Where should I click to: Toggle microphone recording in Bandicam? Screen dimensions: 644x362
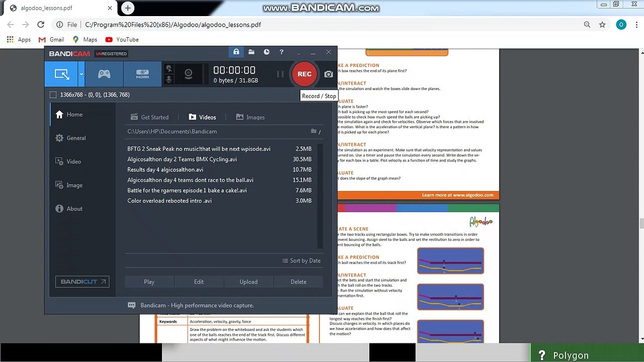[169, 79]
